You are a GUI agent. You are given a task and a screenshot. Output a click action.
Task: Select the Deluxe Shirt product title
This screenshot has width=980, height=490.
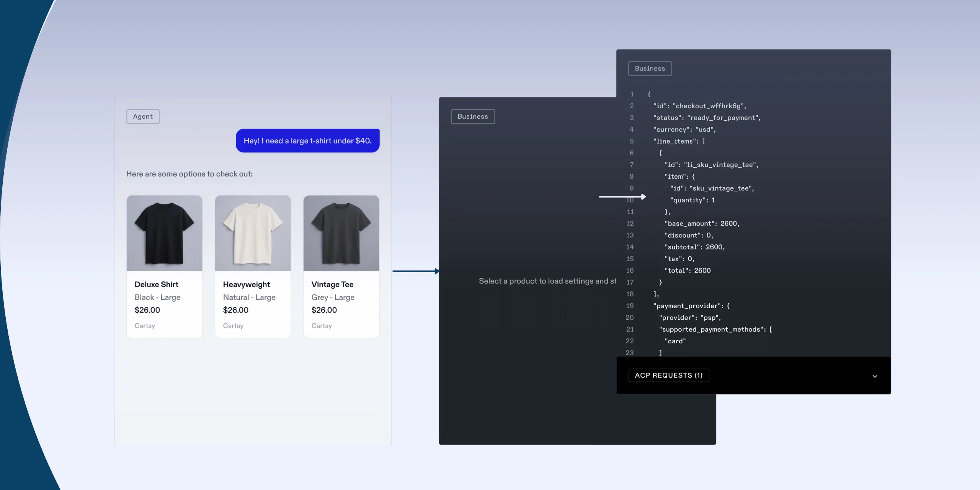156,284
